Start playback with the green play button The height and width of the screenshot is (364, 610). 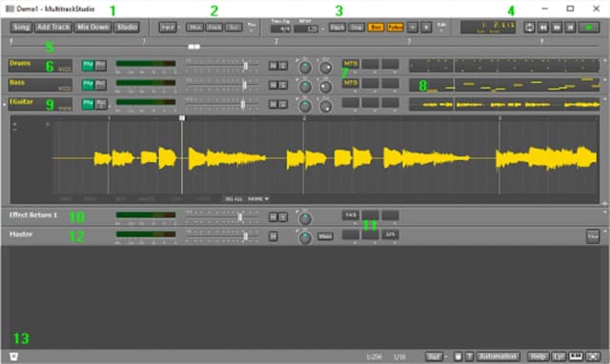(589, 28)
